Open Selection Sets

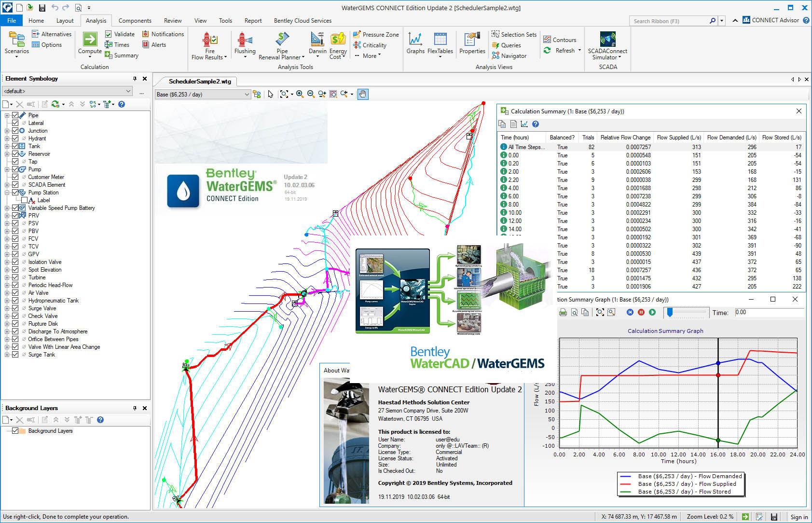tap(514, 35)
